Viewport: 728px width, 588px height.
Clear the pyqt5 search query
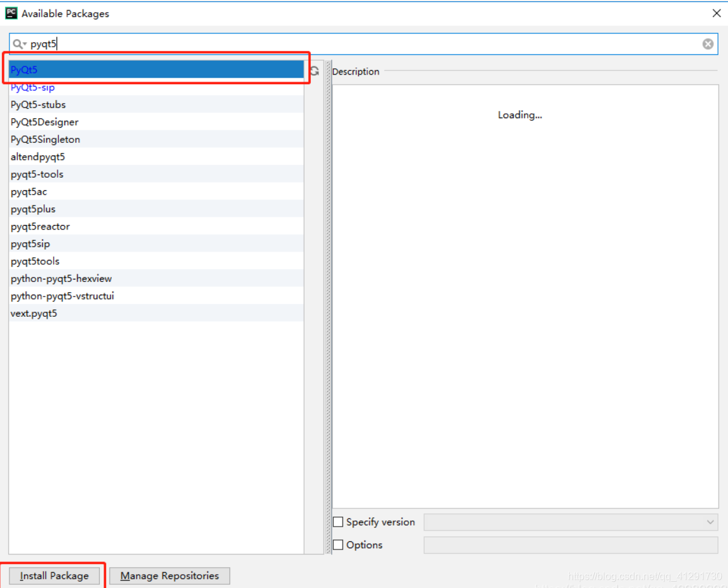coord(707,44)
